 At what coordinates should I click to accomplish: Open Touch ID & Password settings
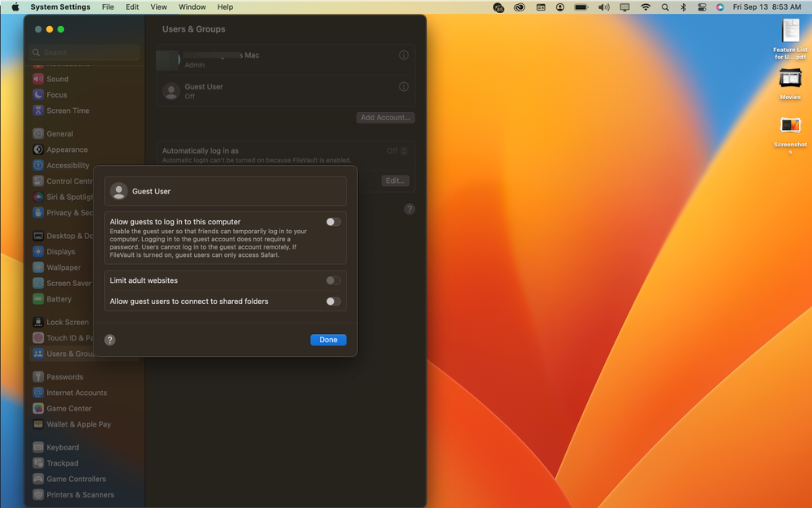65,337
